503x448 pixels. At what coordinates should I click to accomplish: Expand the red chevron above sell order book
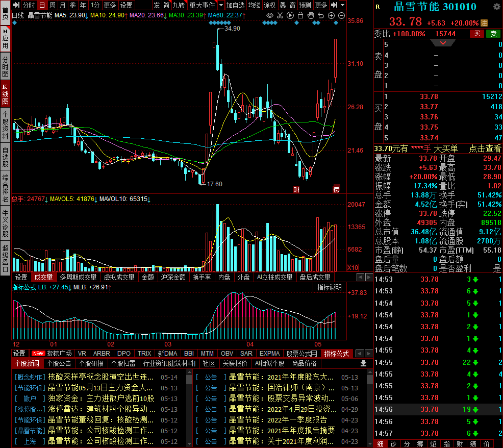click(x=443, y=43)
